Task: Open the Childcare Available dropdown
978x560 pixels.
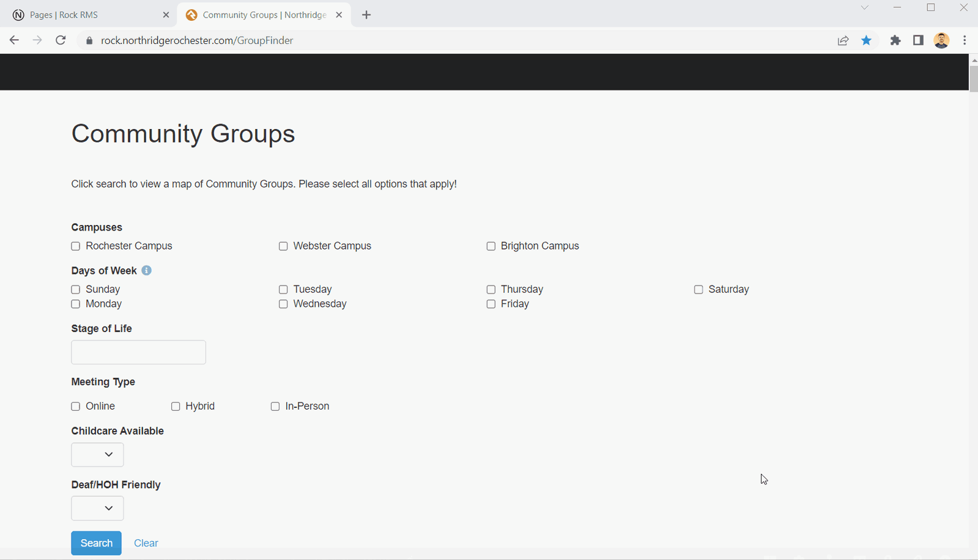Action: tap(97, 455)
